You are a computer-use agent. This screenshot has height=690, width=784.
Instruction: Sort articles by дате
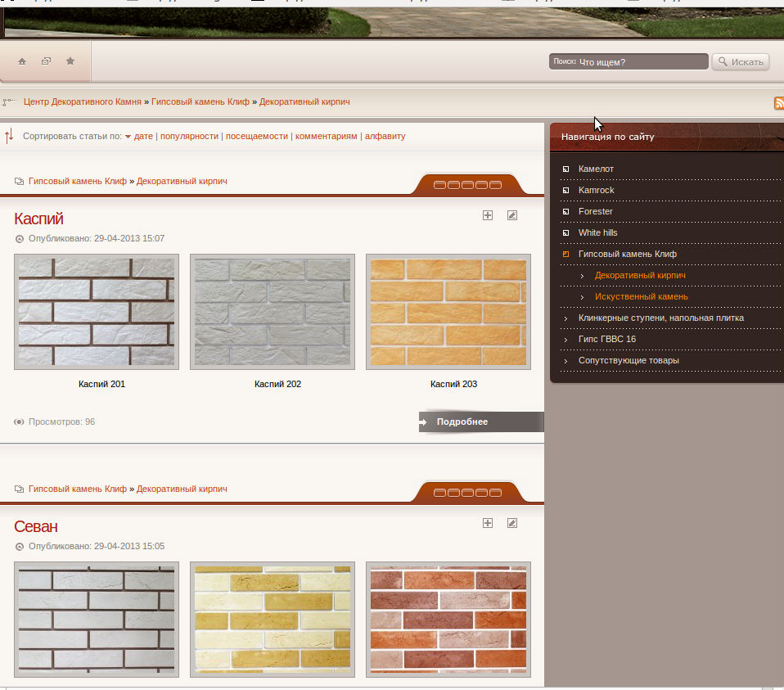click(x=143, y=136)
